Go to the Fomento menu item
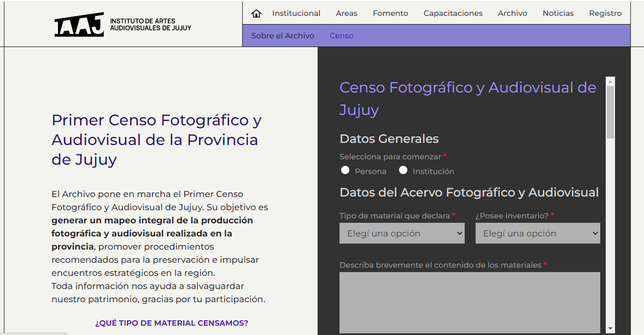Screen dimensions: 644x335 coord(390,14)
